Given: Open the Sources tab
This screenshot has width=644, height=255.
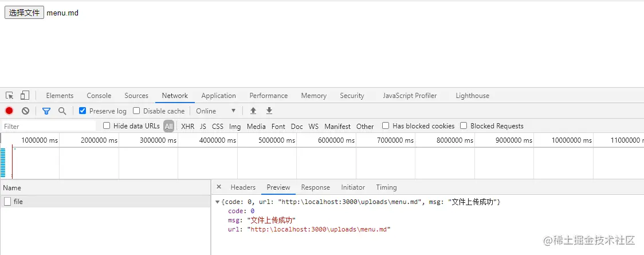Looking at the screenshot, I should point(136,96).
